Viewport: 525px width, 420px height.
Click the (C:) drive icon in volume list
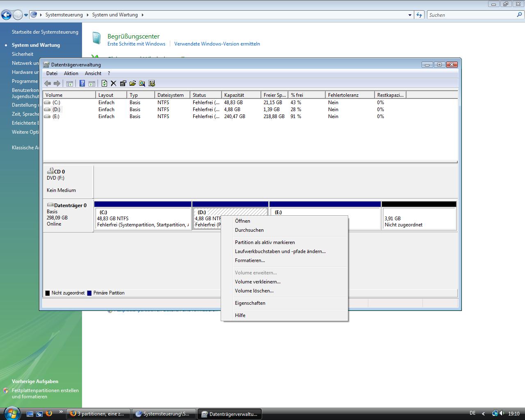coord(48,103)
